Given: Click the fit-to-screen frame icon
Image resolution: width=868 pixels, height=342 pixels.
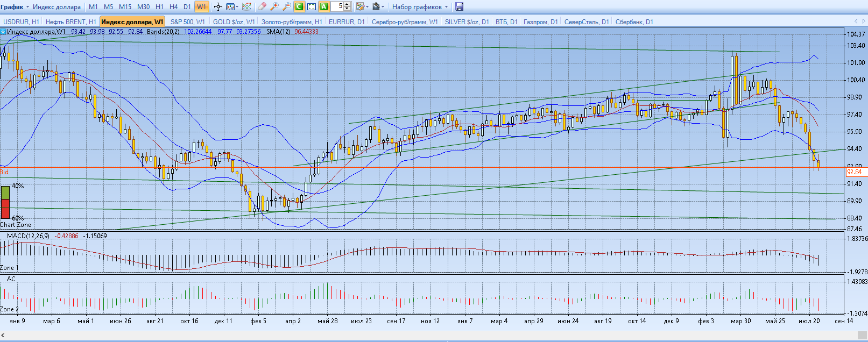Looking at the screenshot, I should click(x=311, y=7).
